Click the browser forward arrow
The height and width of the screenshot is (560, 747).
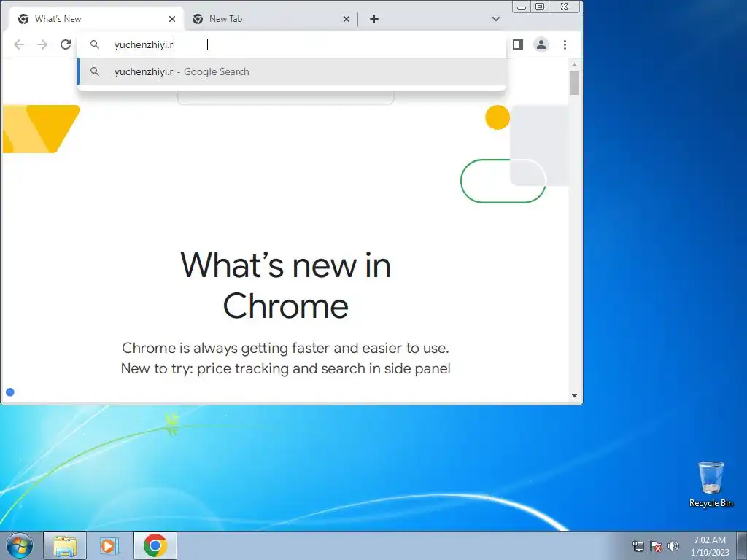(42, 44)
